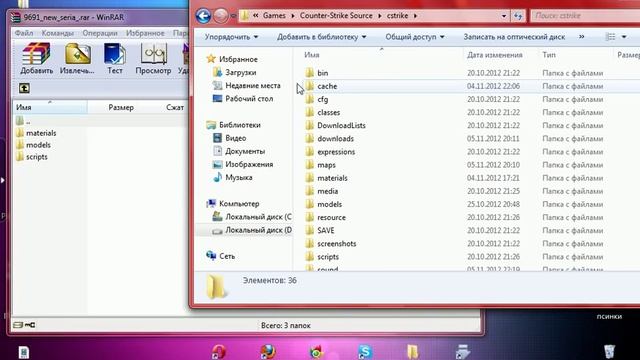Click the Firefox taskbar icon
This screenshot has width=640, height=360.
[x=268, y=351]
